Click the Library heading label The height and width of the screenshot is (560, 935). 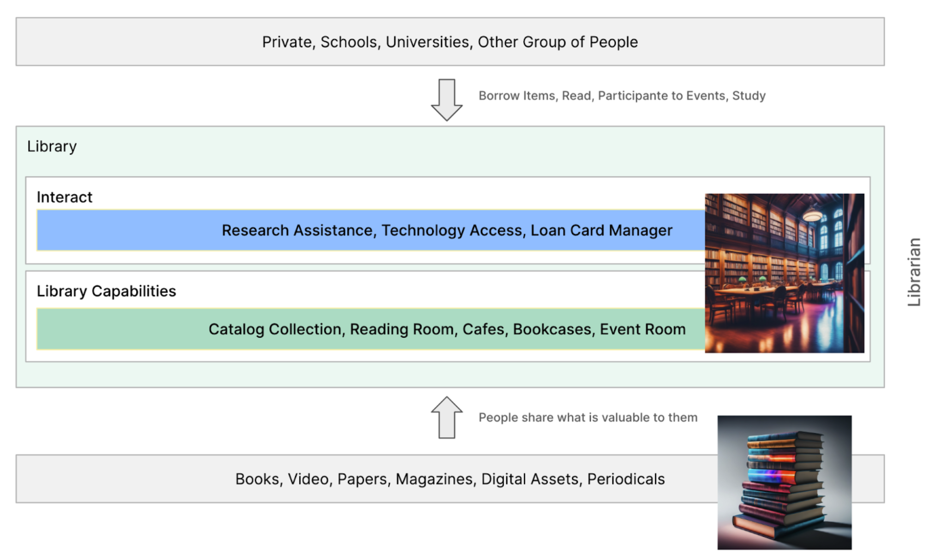tap(52, 146)
